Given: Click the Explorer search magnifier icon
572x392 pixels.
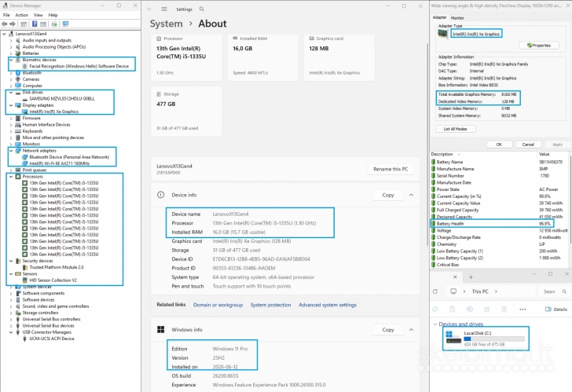Looking at the screenshot, I should pos(564,291).
